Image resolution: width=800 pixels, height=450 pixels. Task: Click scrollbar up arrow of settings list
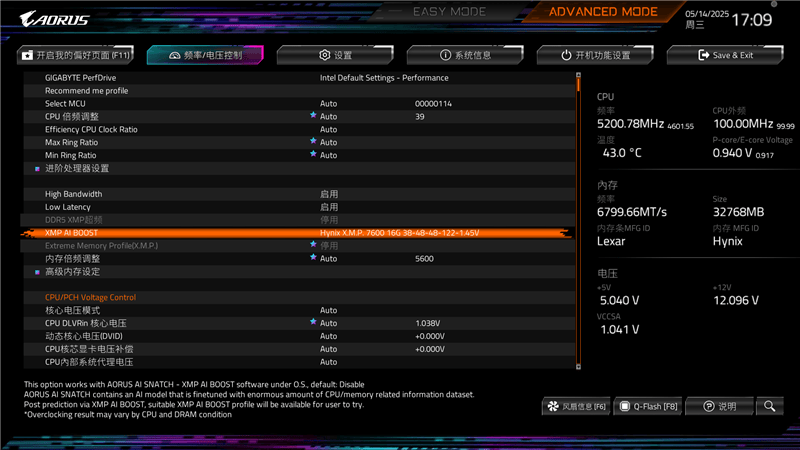click(x=578, y=75)
